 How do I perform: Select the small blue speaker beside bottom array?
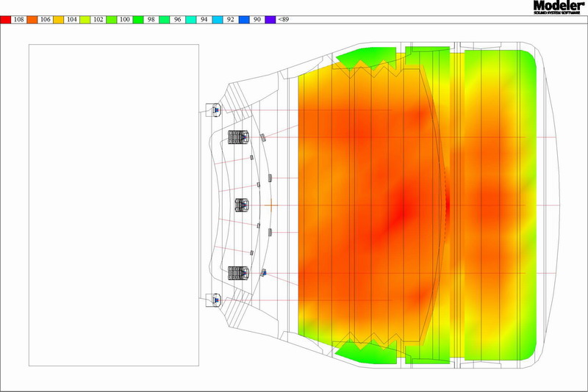pos(262,274)
